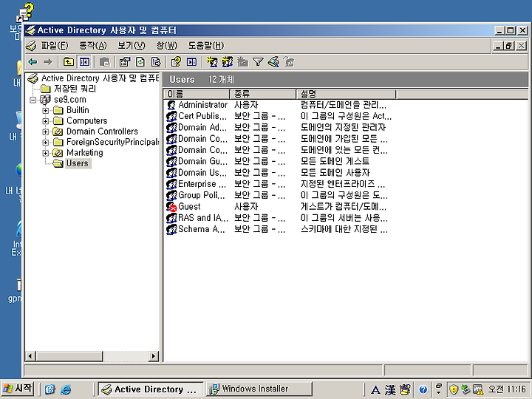Select Builtin in the tree
Image resolution: width=532 pixels, height=399 pixels.
point(78,110)
